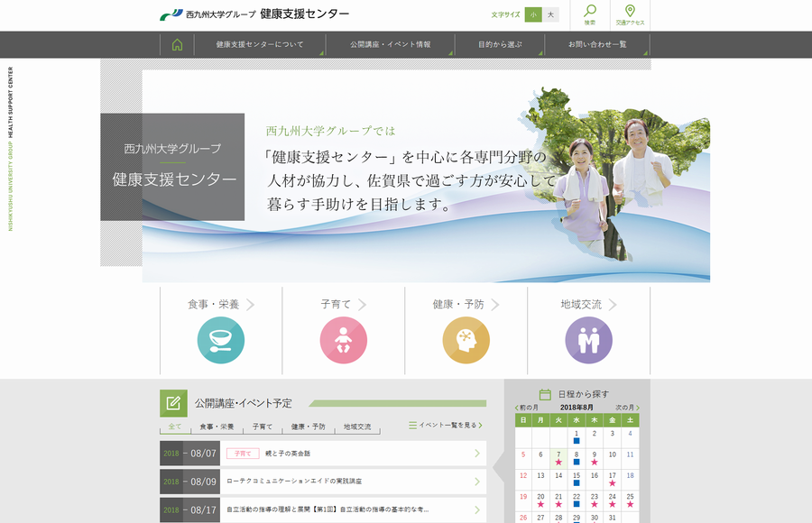Click the home icon in navigation bar
The image size is (812, 523).
pyautogui.click(x=177, y=44)
